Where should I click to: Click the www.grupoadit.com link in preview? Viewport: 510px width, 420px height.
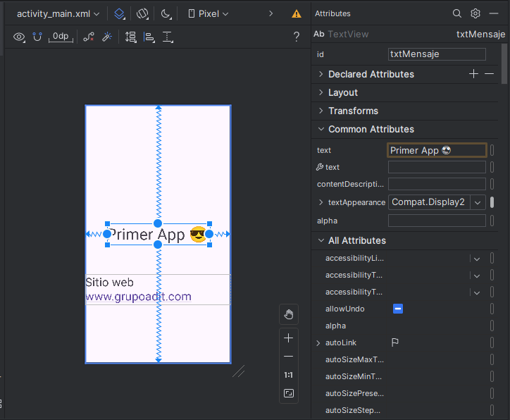(x=138, y=297)
